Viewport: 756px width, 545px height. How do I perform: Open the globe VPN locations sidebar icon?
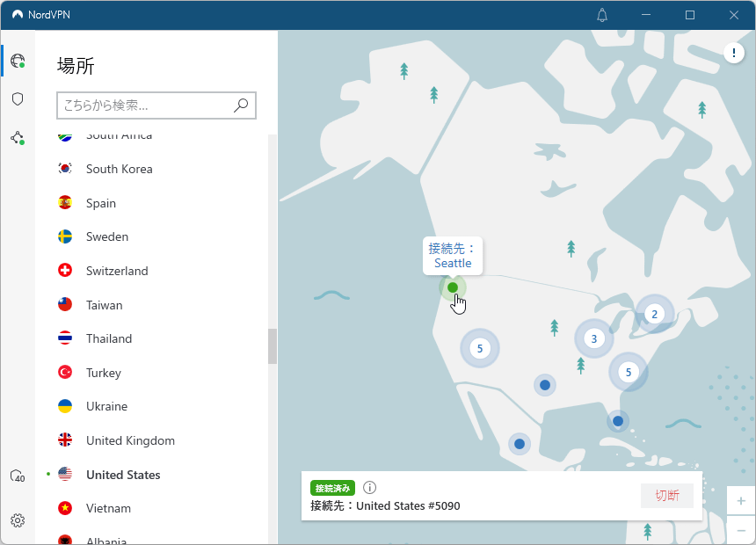18,62
